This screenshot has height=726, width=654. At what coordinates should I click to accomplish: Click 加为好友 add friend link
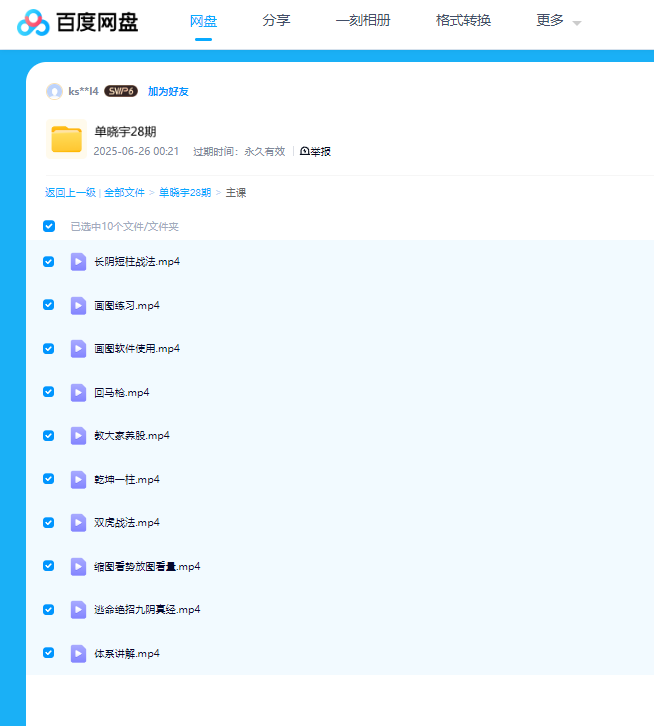pyautogui.click(x=168, y=92)
